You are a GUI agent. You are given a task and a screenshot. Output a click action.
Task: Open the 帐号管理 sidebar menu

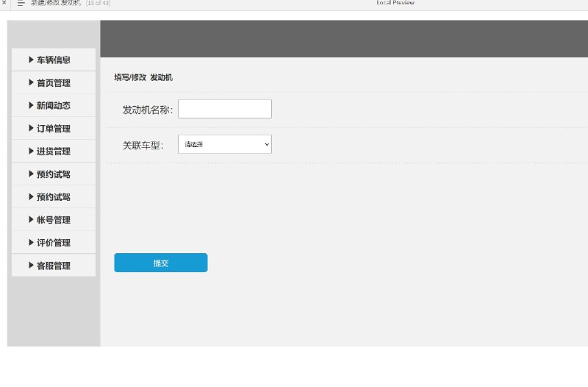(54, 219)
